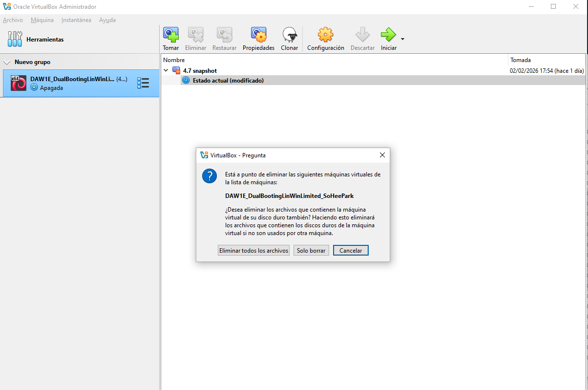Click the 4.7 snapshot camera icon

coord(176,70)
